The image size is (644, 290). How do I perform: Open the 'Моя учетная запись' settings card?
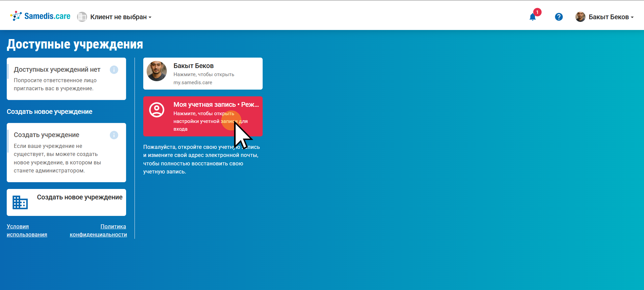coord(203,117)
